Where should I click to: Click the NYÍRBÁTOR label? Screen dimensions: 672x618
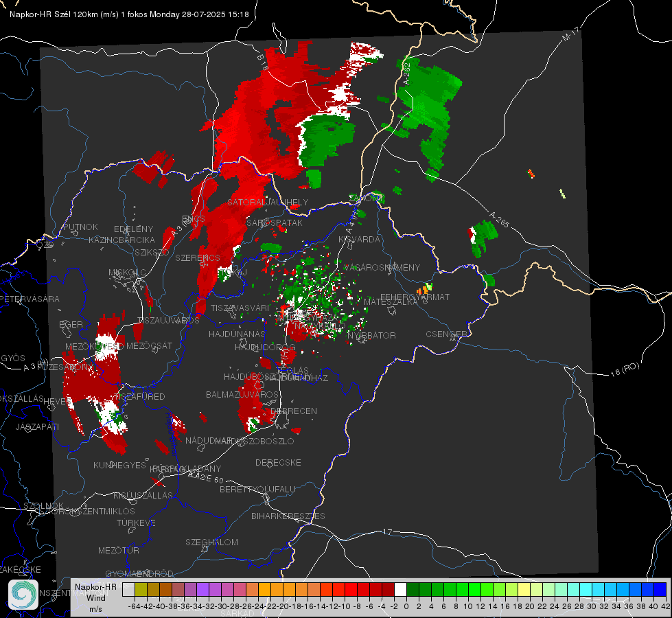(371, 335)
